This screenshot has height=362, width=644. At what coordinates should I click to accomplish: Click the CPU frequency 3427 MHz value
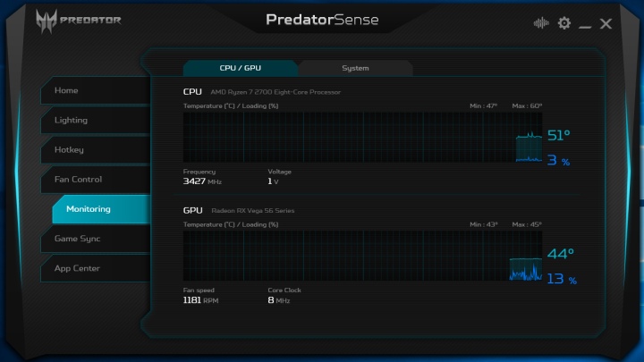[202, 181]
